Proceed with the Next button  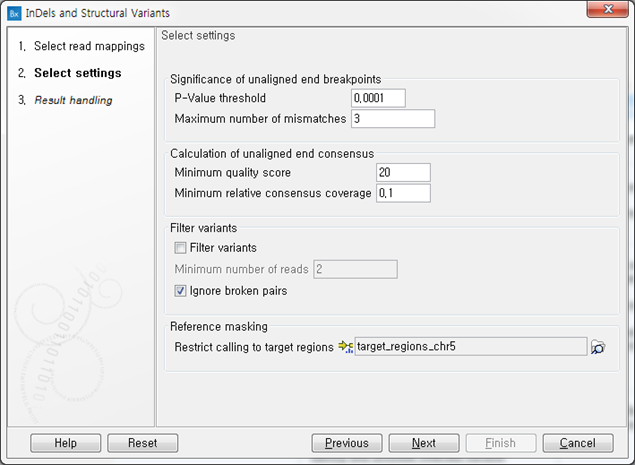tap(424, 443)
